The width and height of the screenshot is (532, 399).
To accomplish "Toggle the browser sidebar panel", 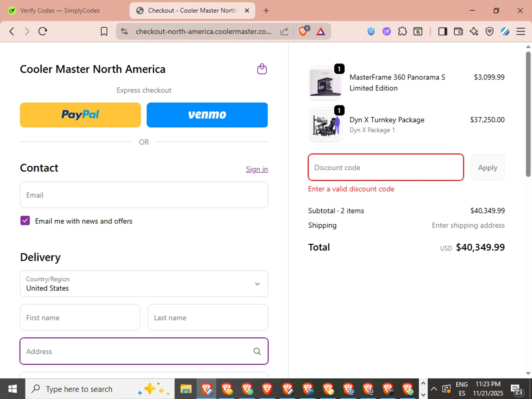I will tap(443, 32).
